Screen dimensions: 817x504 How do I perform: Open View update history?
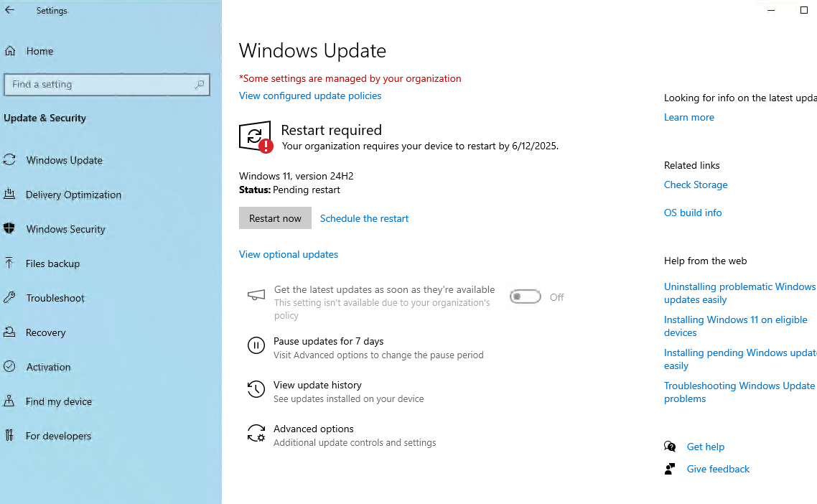(x=317, y=385)
